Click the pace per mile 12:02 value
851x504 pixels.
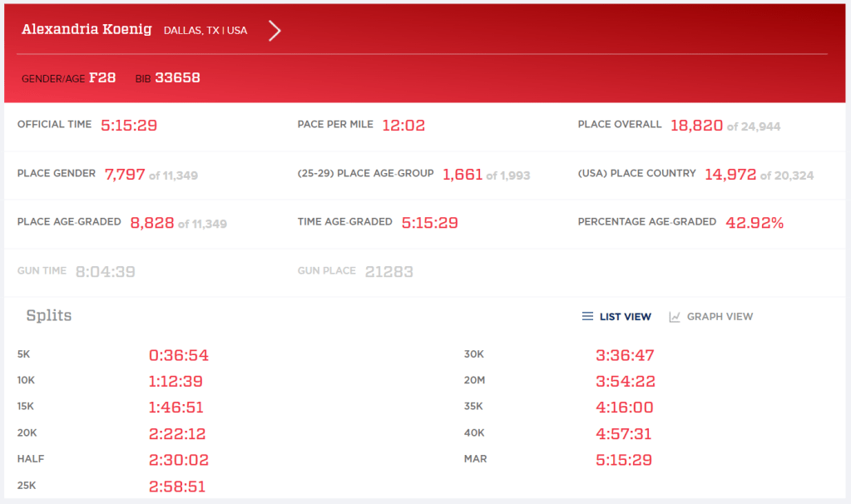point(403,126)
